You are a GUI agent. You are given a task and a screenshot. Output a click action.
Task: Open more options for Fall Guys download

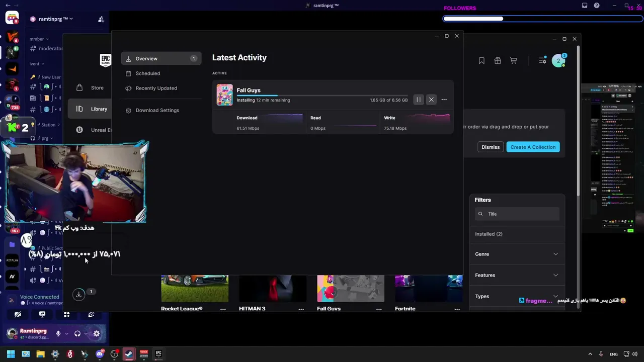(444, 100)
